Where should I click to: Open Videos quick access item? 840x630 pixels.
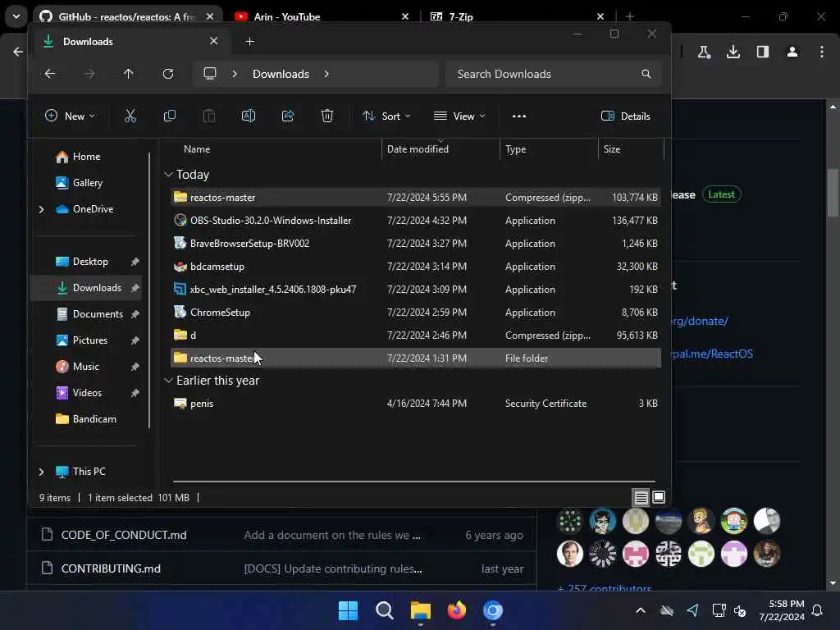[x=79, y=393]
